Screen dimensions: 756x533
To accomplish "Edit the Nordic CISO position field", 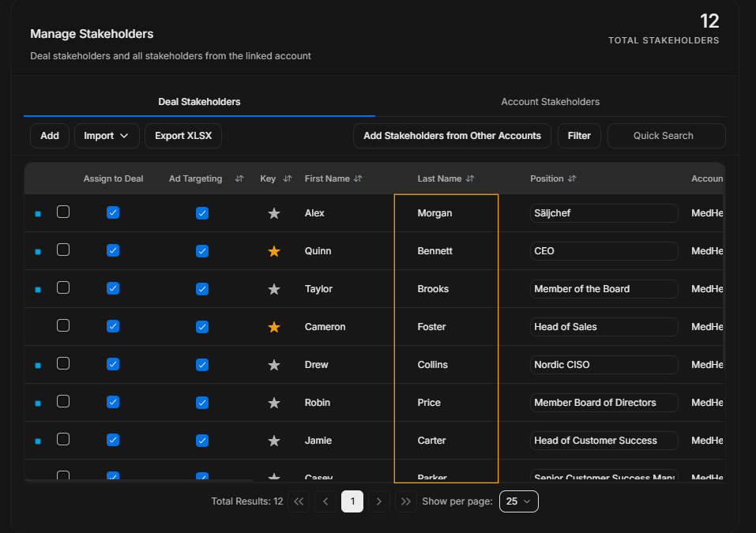I will click(604, 365).
